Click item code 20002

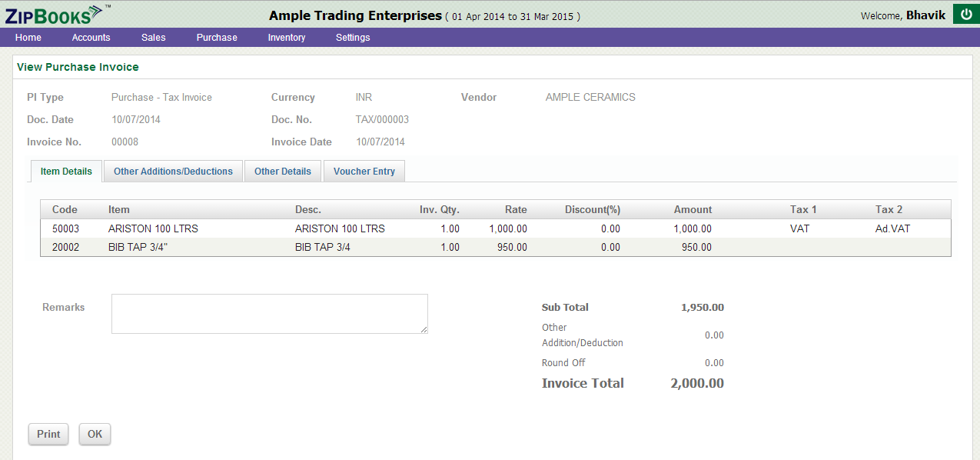(65, 247)
